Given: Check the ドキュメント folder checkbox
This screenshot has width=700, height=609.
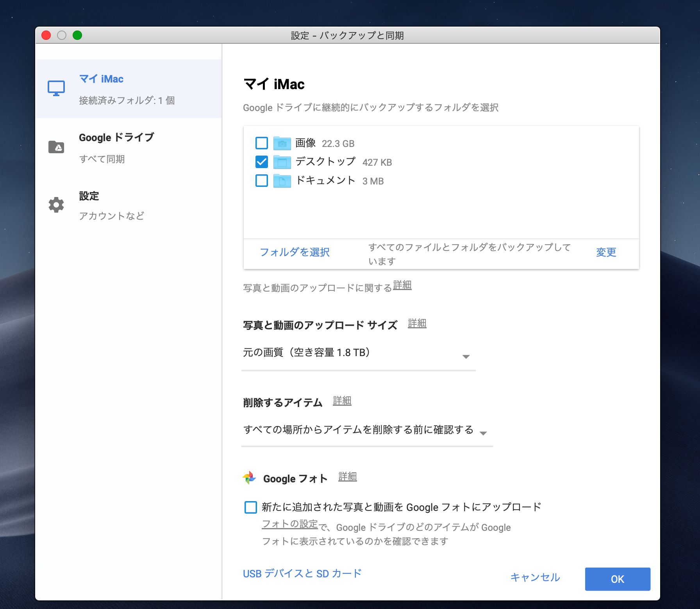Looking at the screenshot, I should (262, 181).
